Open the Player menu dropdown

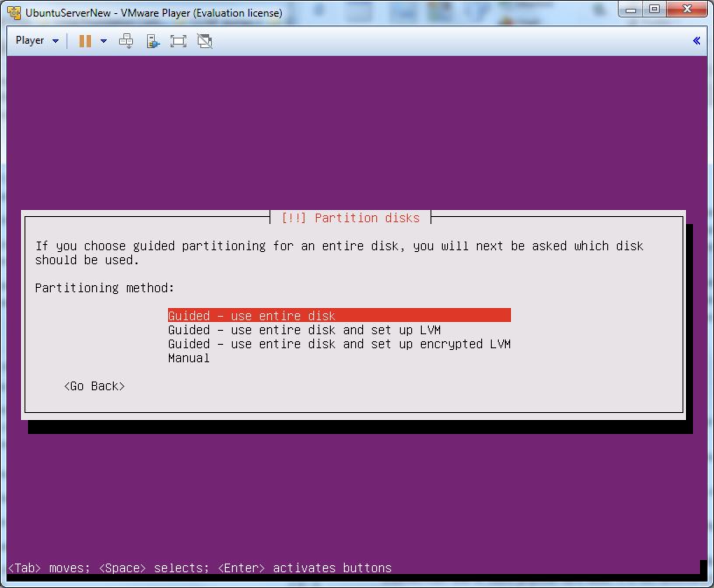click(37, 40)
